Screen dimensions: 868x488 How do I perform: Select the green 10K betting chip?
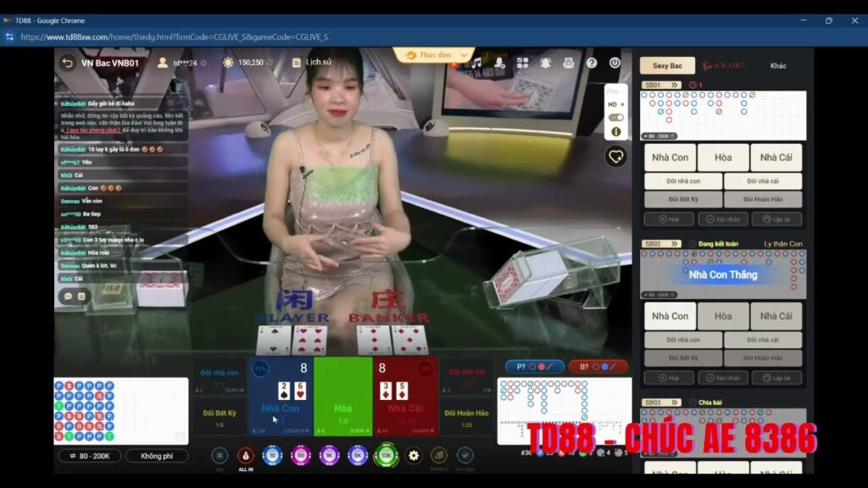(386, 455)
